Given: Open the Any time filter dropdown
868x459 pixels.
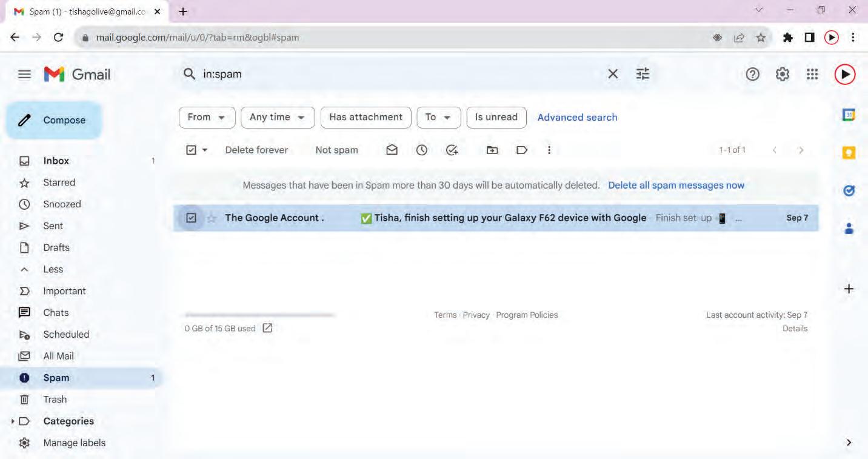Looking at the screenshot, I should (278, 118).
